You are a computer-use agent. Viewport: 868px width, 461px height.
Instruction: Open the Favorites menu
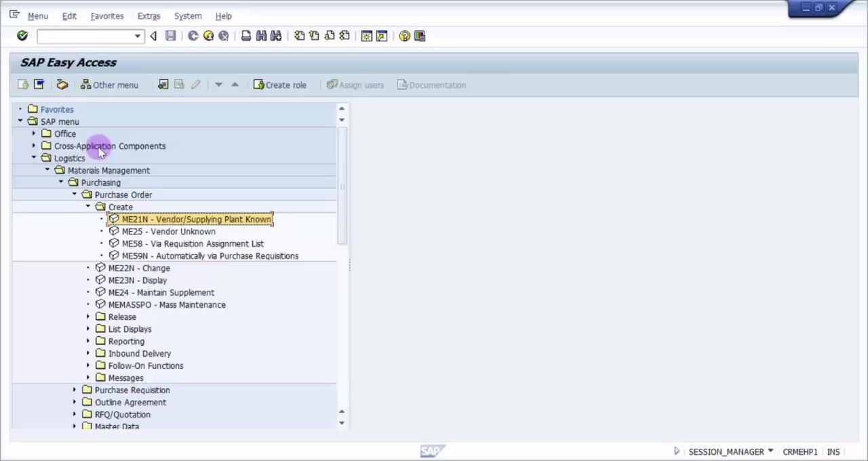(x=107, y=16)
